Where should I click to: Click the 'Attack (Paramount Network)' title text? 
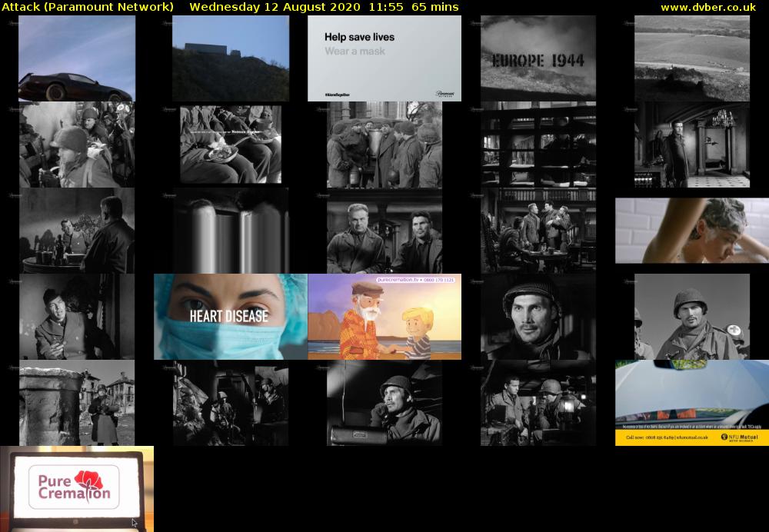click(x=88, y=7)
